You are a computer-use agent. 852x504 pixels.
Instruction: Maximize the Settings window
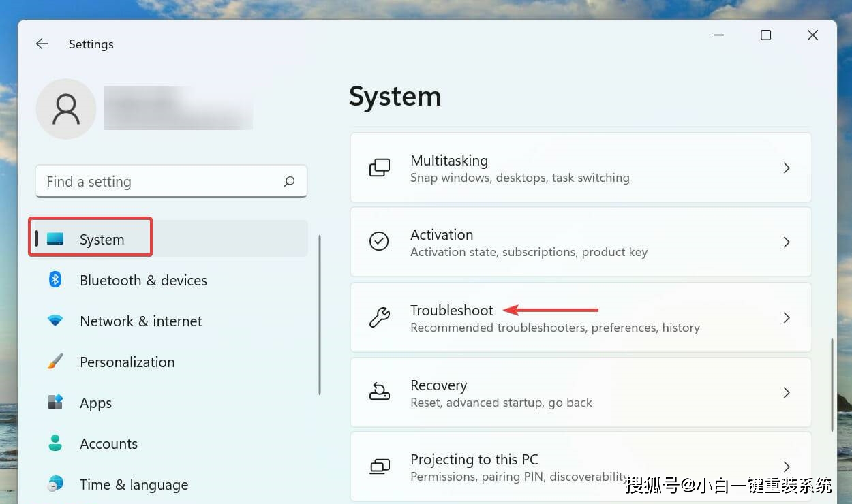[765, 35]
